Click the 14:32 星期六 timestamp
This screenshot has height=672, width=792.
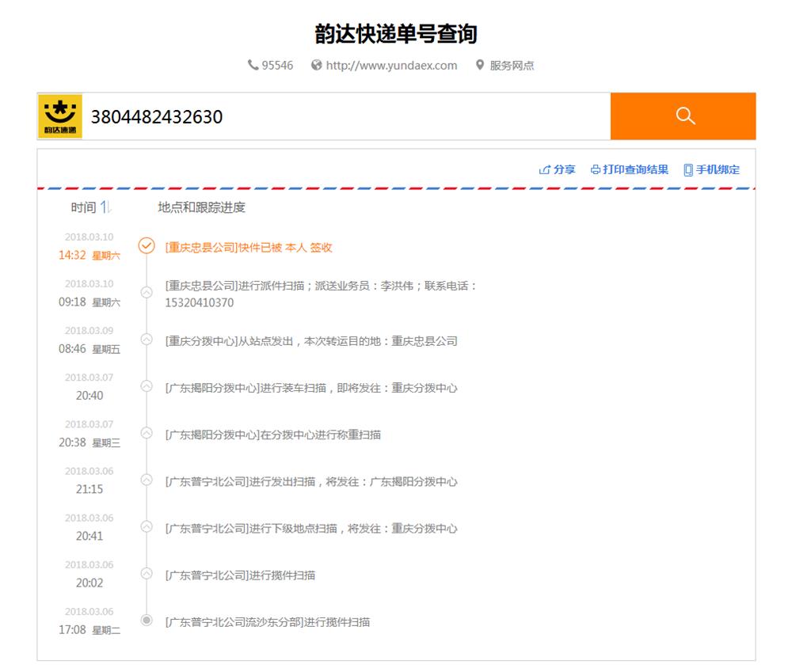(89, 255)
